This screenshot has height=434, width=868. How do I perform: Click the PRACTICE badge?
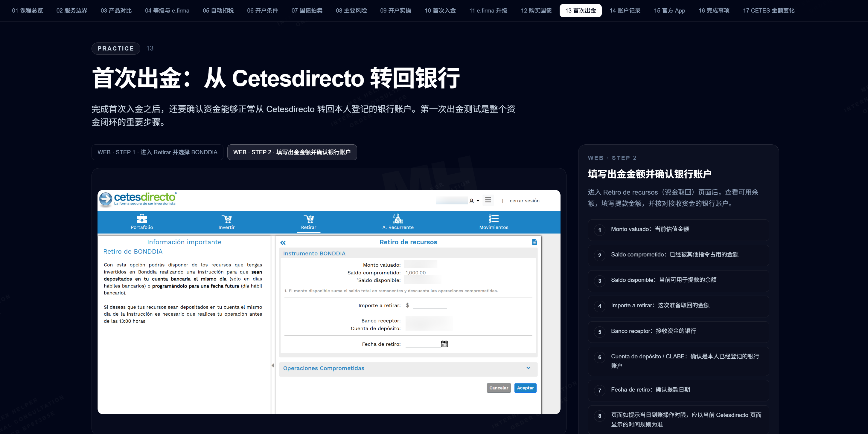[115, 48]
